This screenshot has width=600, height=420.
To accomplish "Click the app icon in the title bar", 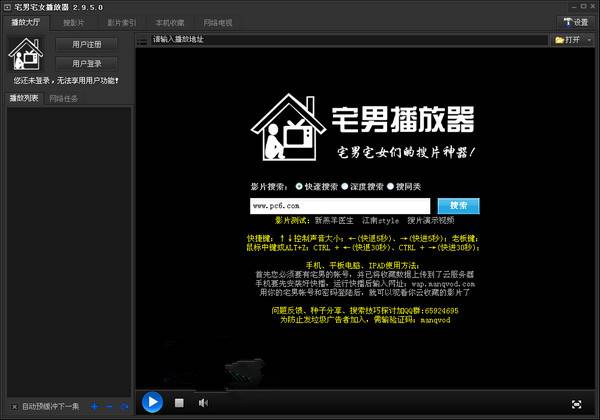I will coord(7,7).
